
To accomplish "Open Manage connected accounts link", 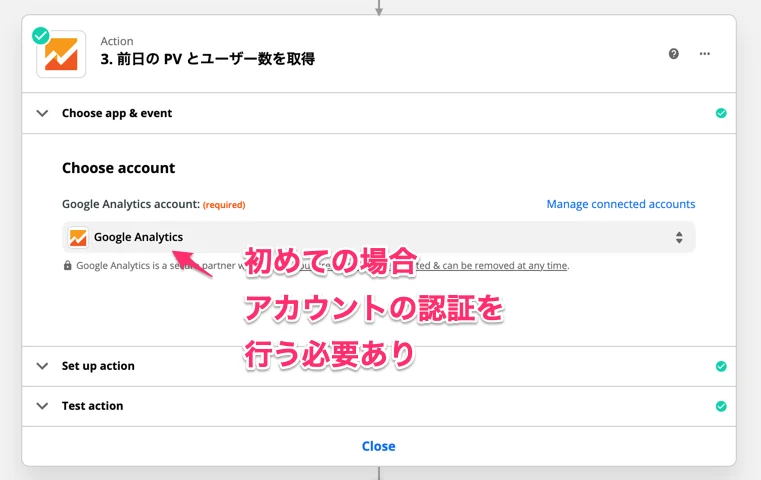I will tap(621, 204).
